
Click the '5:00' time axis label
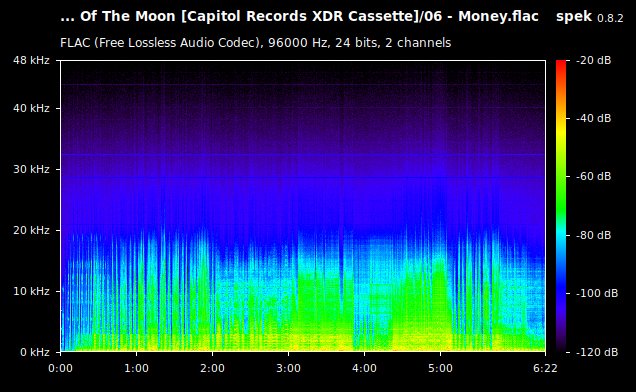click(x=440, y=368)
